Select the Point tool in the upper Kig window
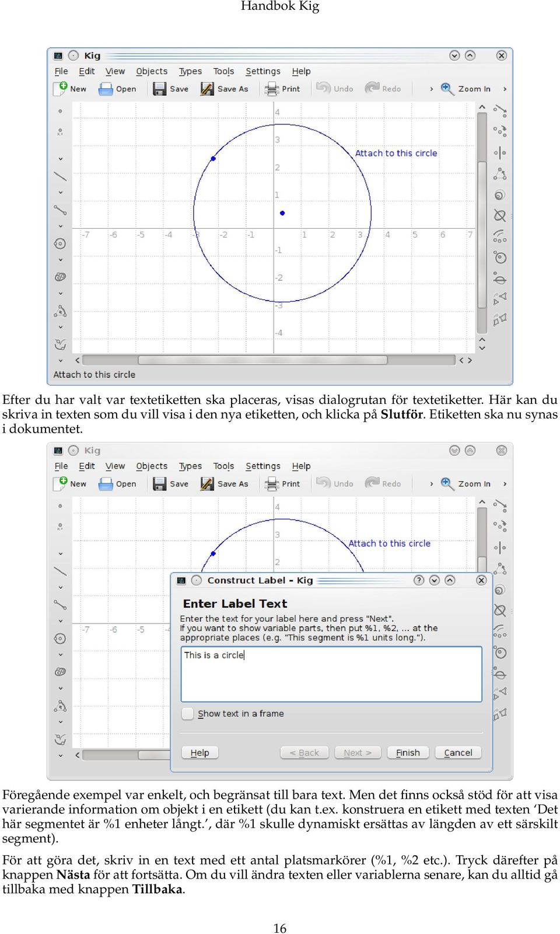The height and width of the screenshot is (934, 560). tap(60, 111)
